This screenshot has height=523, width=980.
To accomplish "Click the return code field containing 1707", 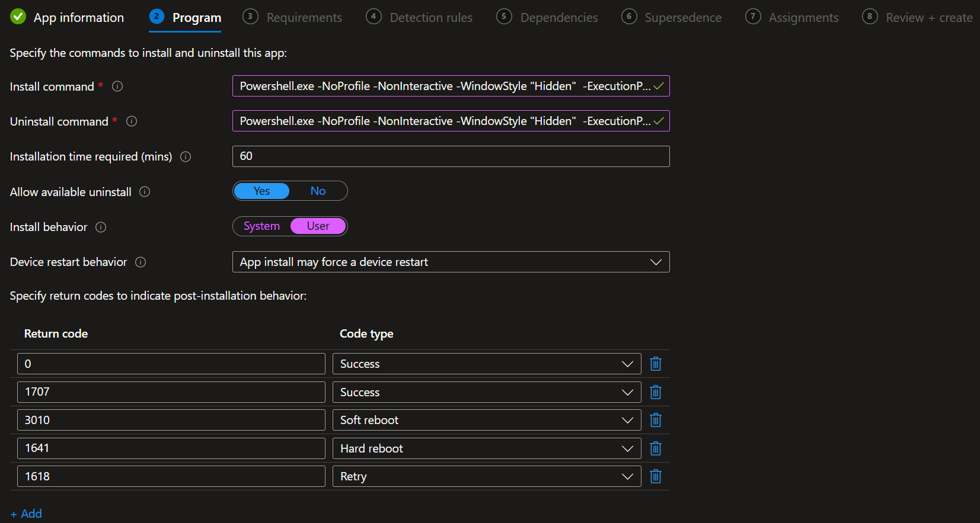I will point(171,392).
